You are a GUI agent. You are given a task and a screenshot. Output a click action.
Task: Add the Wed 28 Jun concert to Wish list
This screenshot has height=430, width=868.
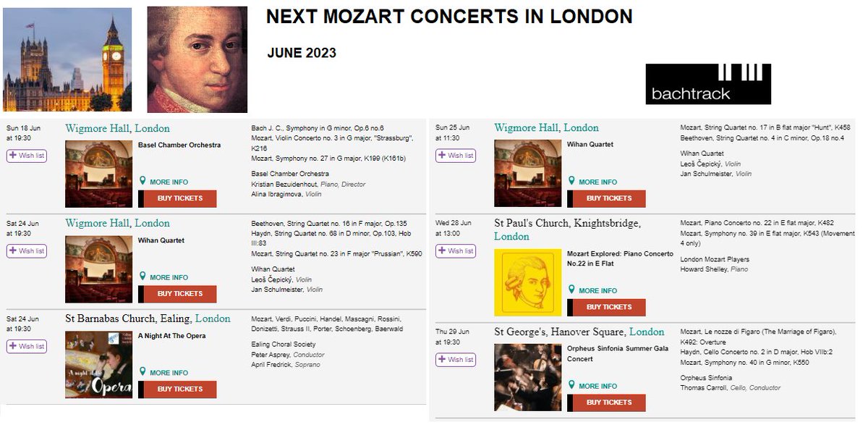(x=456, y=251)
